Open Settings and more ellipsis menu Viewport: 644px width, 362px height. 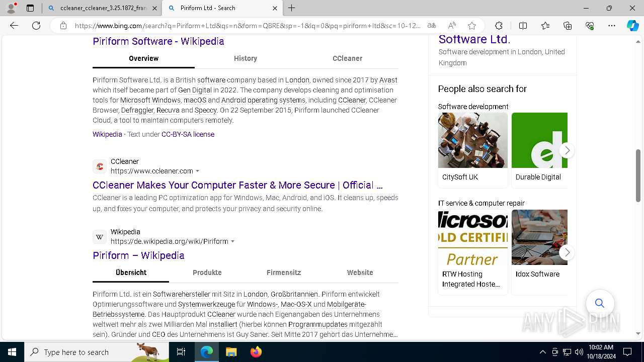[x=612, y=26]
